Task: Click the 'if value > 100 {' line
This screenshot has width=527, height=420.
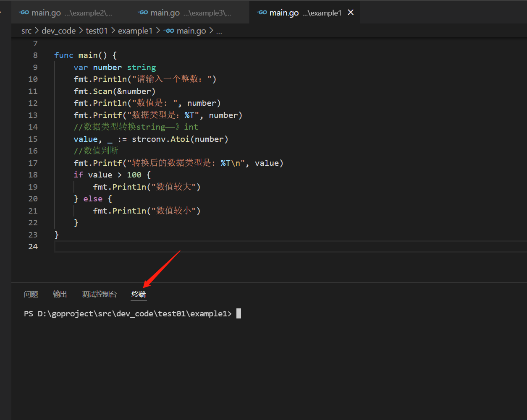Action: (112, 175)
